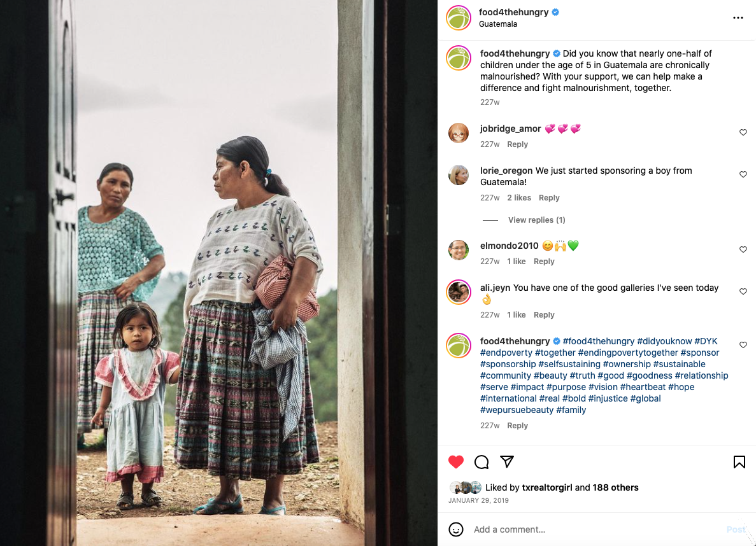Open txrealtorgirl's profile from likes
Screen dimensions: 756x546
(546, 487)
